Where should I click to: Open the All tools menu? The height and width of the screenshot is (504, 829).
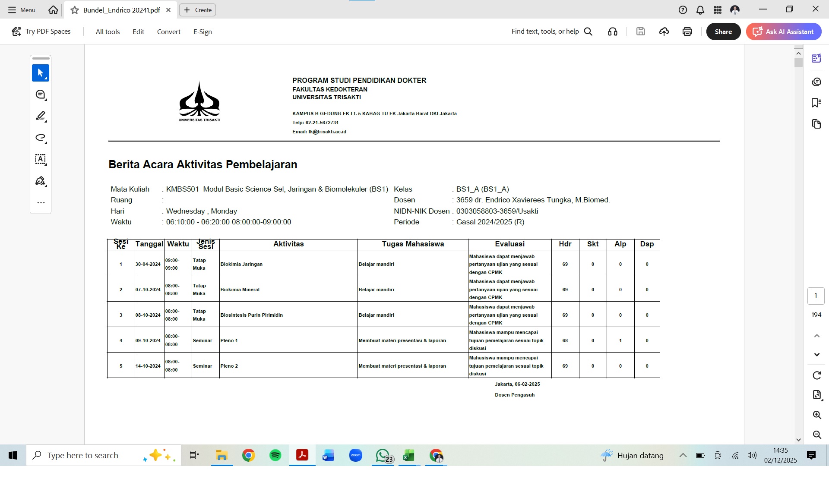pyautogui.click(x=108, y=31)
